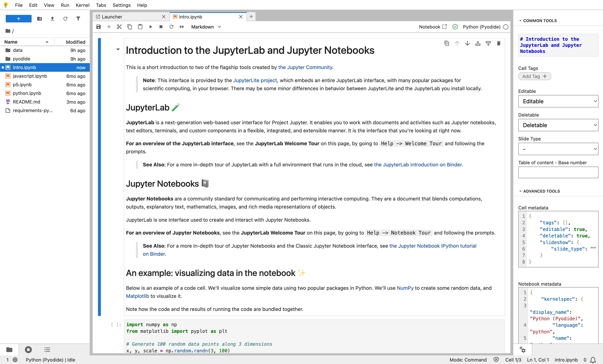Image resolution: width=603 pixels, height=364 pixels.
Task: Collapse the heading with the caret
Action: click(x=118, y=49)
